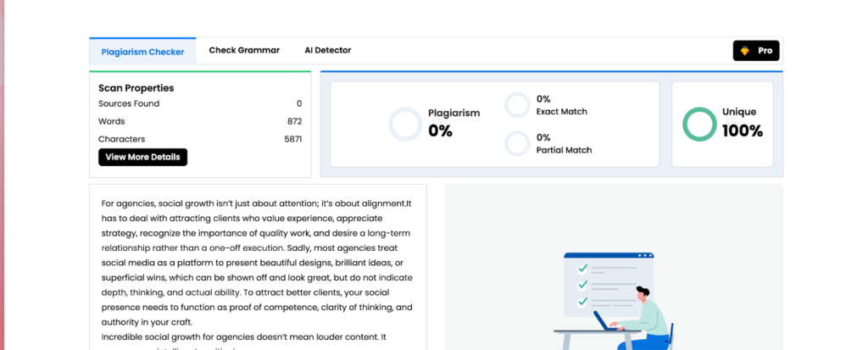868x350 pixels.
Task: Click the Scan Properties heading
Action: [x=136, y=87]
